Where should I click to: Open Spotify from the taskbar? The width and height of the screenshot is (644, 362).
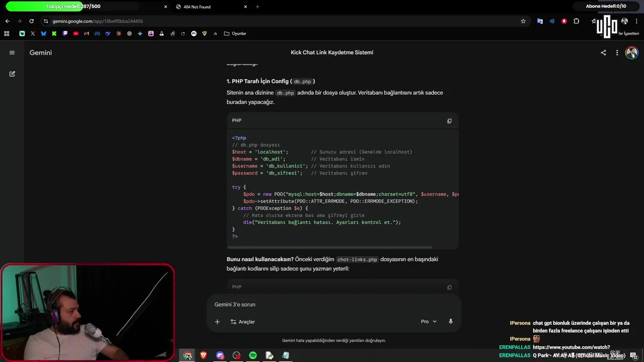click(x=253, y=355)
